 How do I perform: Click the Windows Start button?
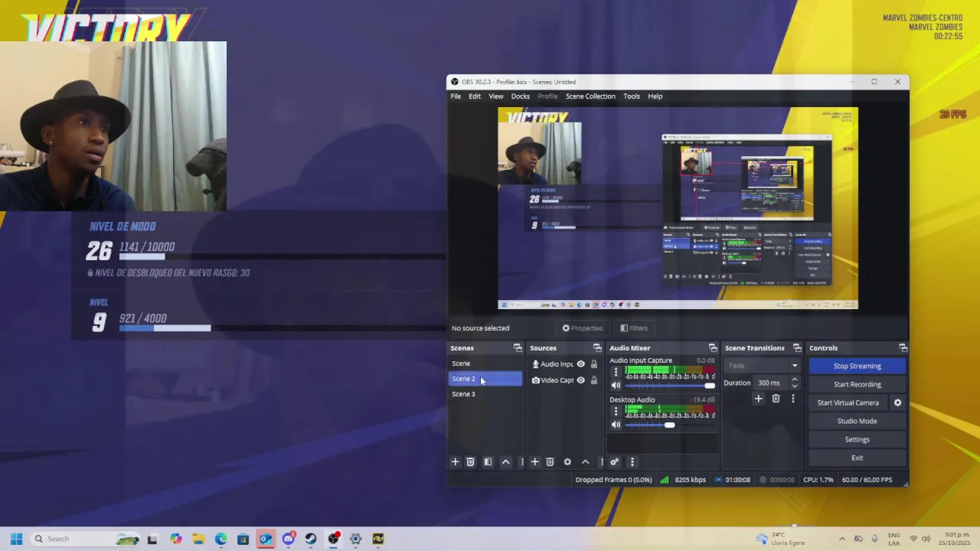coord(16,539)
